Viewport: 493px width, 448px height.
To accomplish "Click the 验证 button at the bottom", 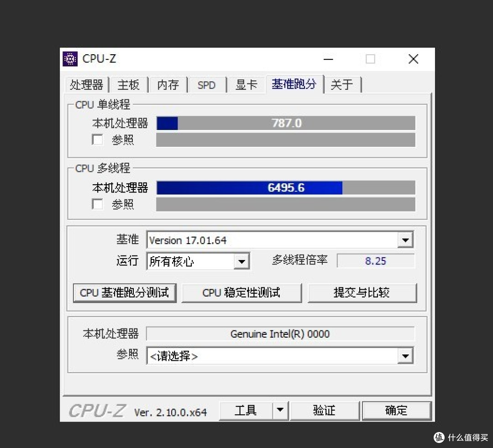I will coord(325,410).
